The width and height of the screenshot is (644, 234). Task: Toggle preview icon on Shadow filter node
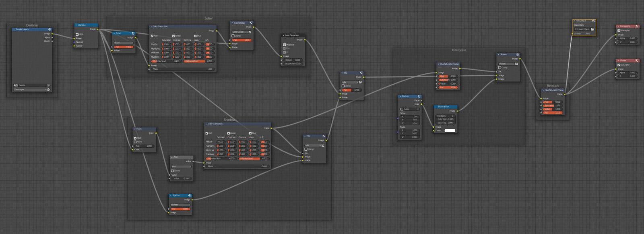pyautogui.click(x=190, y=196)
